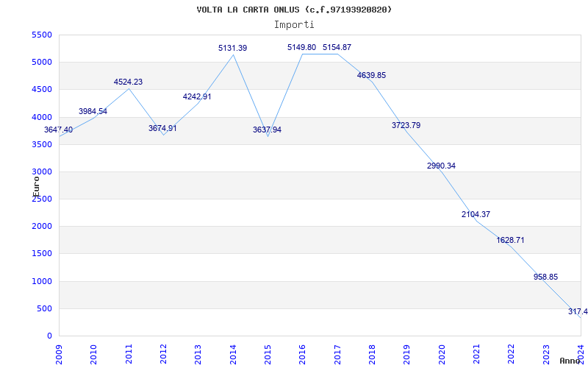Select the 3723.79 data label
The height and width of the screenshot is (368, 588).
[406, 125]
